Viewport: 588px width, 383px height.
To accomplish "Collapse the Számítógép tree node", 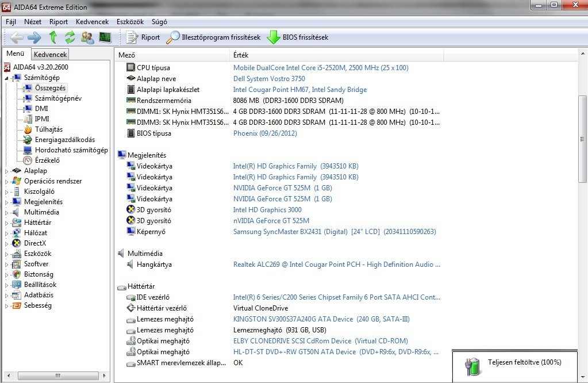I will pos(6,78).
